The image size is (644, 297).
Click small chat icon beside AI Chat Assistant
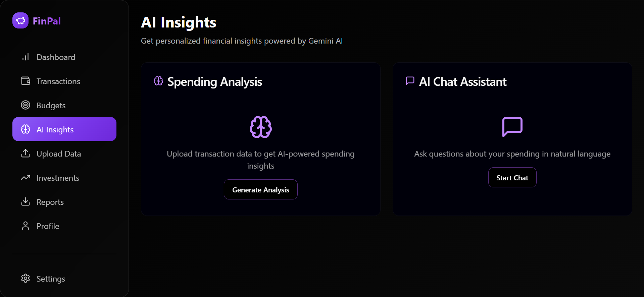(410, 81)
